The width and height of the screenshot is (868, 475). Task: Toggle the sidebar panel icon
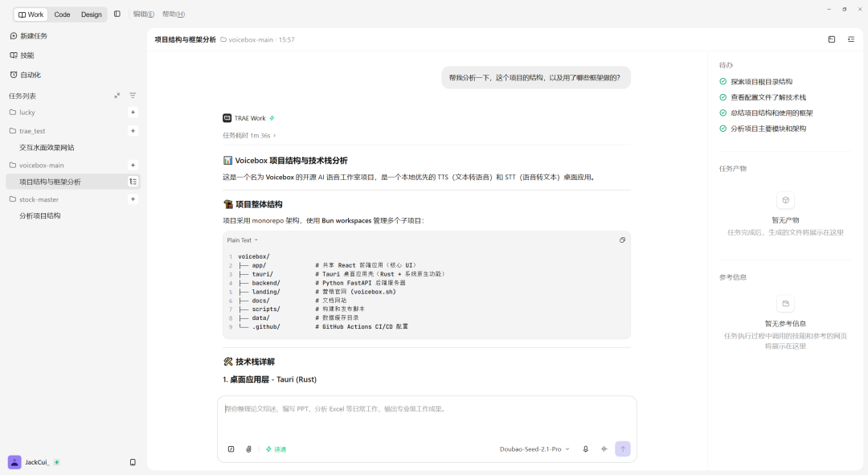point(117,14)
